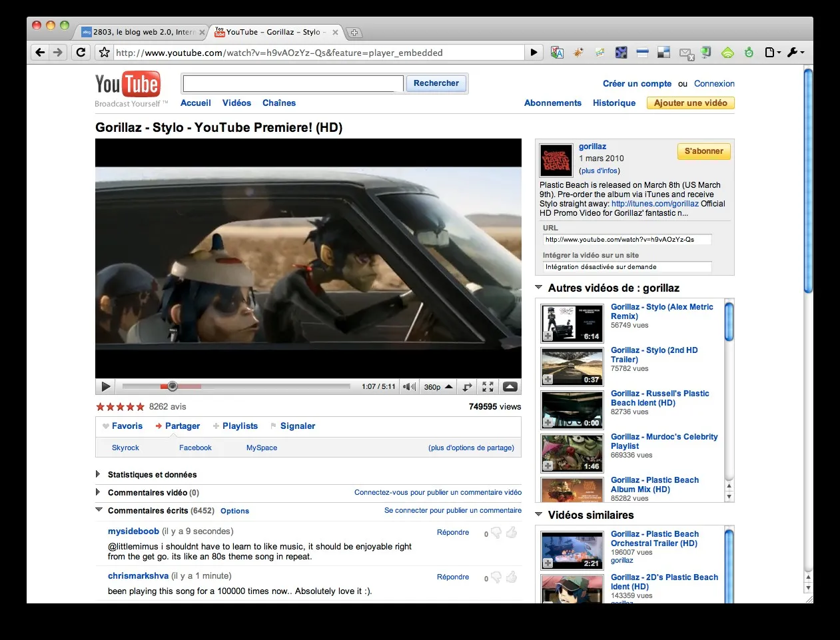Image resolution: width=840 pixels, height=640 pixels.
Task: Open the 360p video quality menu
Action: (x=438, y=386)
